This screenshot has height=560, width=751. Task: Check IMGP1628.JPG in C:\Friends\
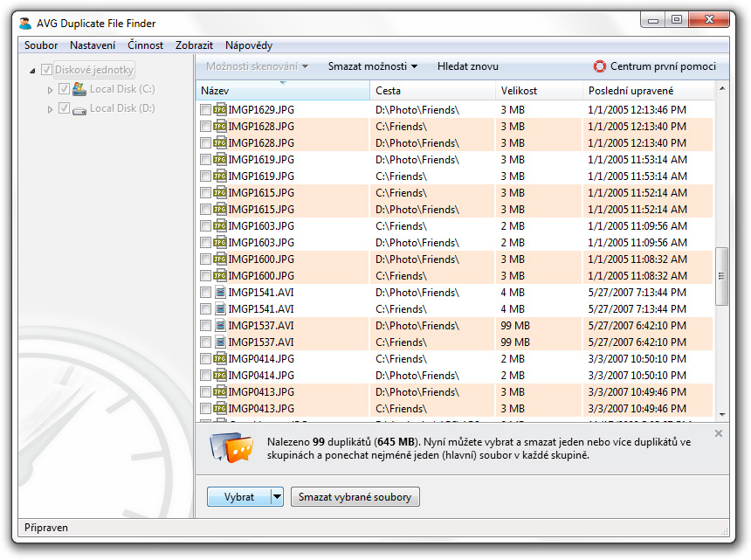click(x=205, y=127)
